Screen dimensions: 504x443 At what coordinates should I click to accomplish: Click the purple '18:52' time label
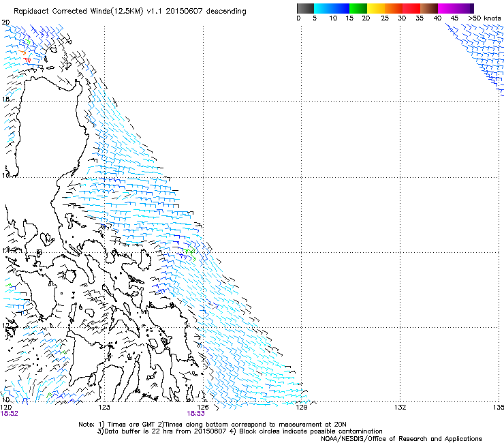pos(10,414)
